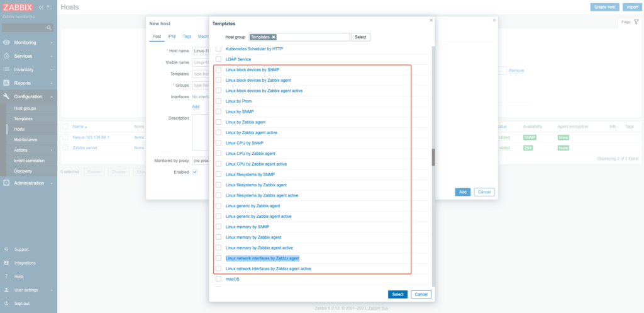Click the Filter funnel icon
This screenshot has height=313, width=644.
coord(636,22)
